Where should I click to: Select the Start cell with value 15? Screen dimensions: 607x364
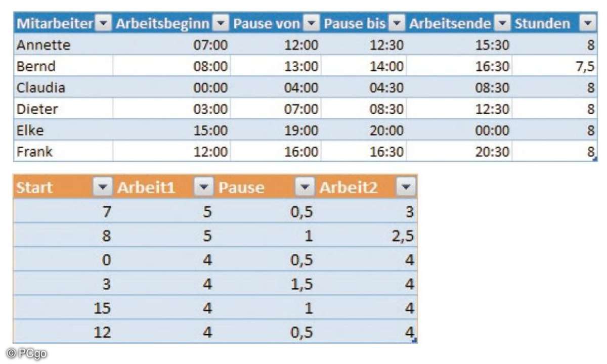tap(64, 308)
